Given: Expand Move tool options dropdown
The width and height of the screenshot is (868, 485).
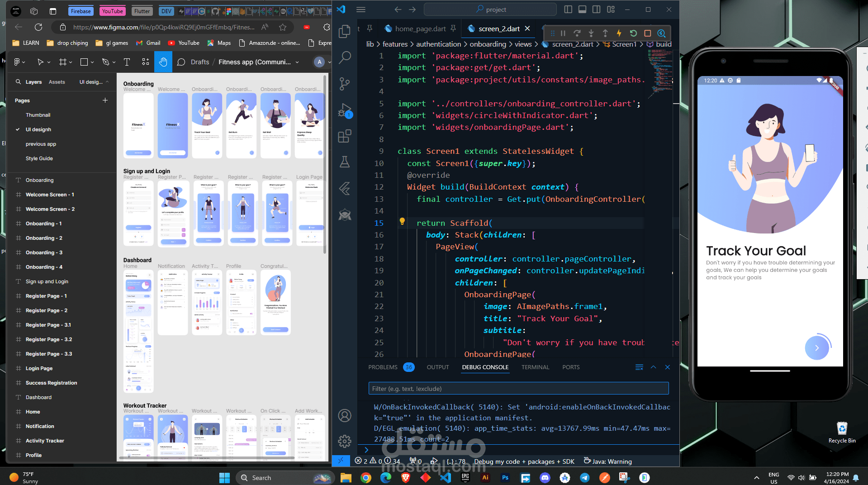Looking at the screenshot, I should 49,62.
